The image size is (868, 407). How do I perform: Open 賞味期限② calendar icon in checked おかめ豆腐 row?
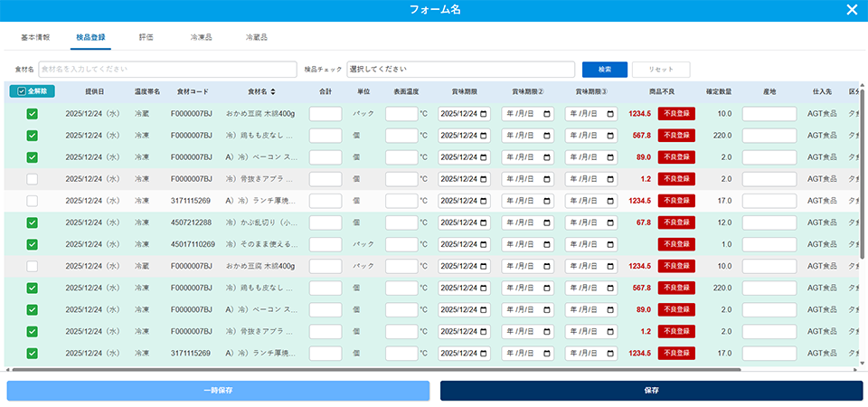tap(547, 114)
